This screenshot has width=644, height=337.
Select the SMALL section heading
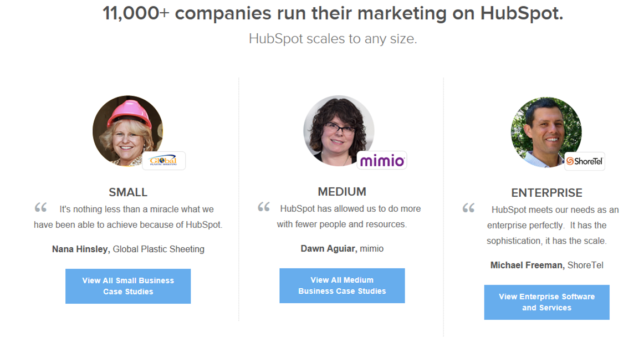[128, 192]
